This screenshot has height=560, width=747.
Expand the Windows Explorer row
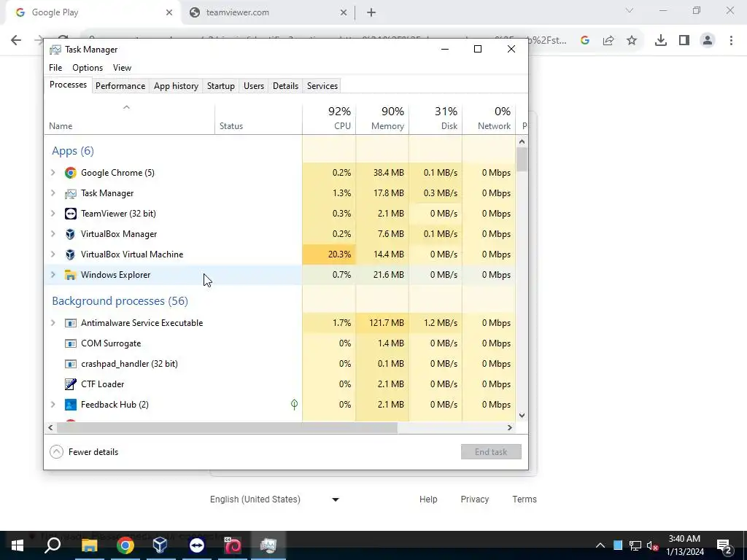coord(53,275)
